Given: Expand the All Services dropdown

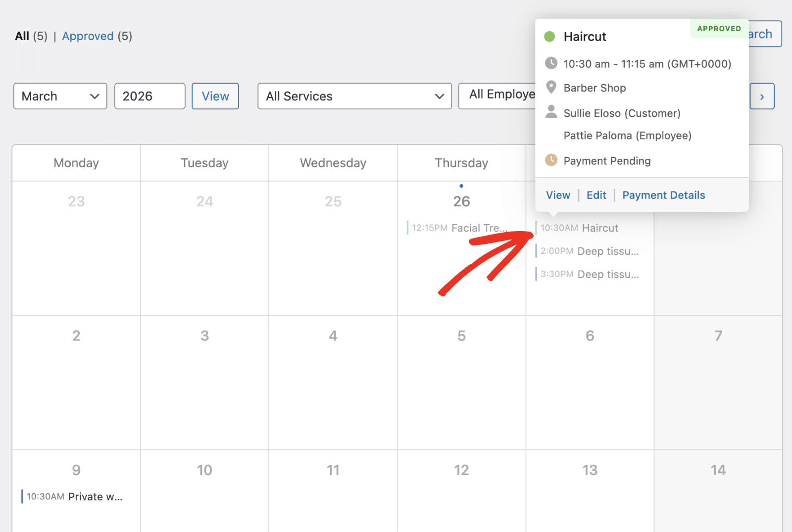Looking at the screenshot, I should (x=354, y=96).
